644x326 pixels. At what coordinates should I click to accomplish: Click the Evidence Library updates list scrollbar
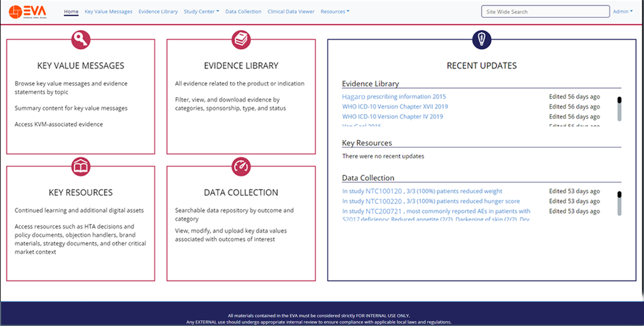tap(619, 109)
